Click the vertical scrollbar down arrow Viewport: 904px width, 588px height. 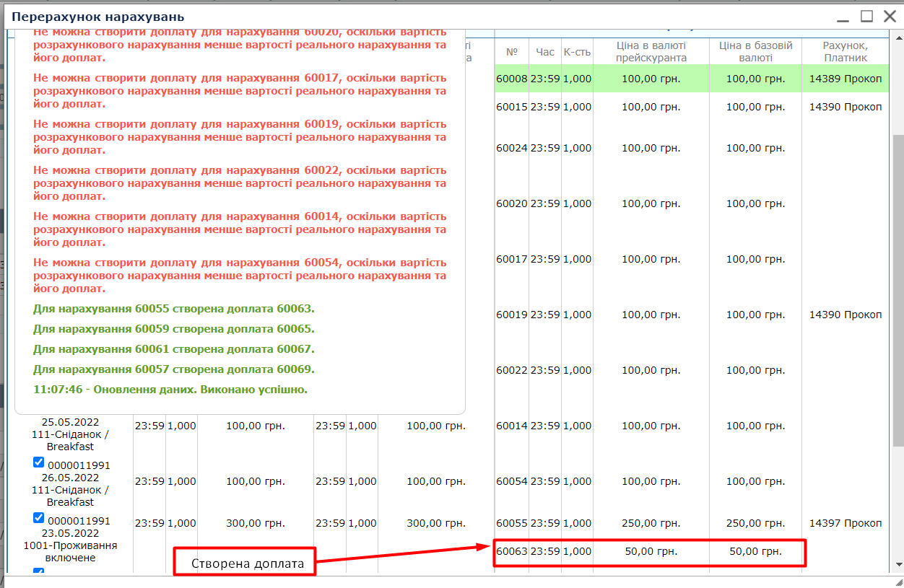point(898,563)
